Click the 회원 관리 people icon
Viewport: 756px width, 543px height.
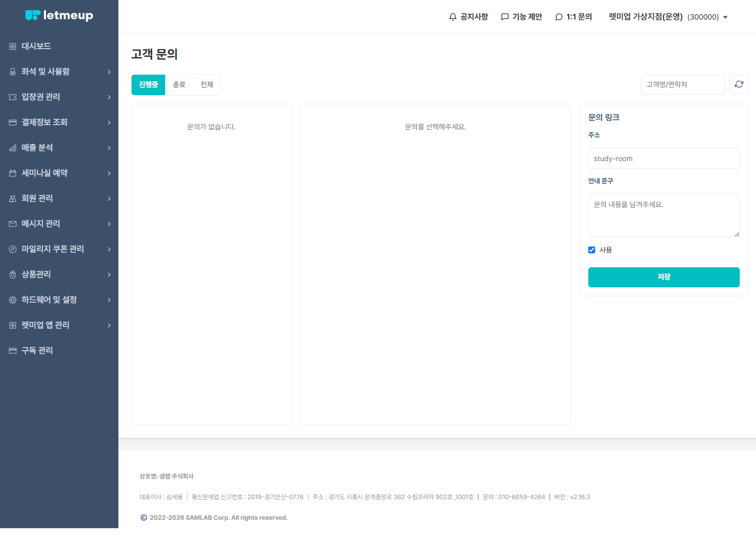point(13,199)
